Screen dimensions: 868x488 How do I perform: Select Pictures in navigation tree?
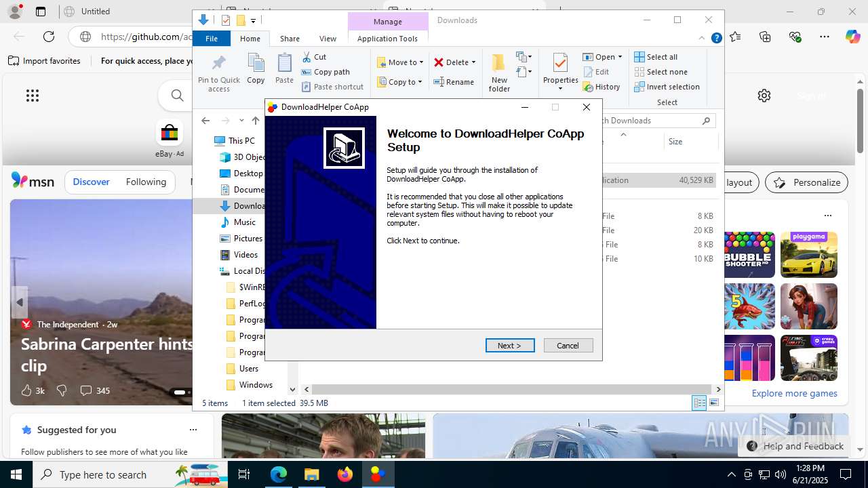coord(241,239)
